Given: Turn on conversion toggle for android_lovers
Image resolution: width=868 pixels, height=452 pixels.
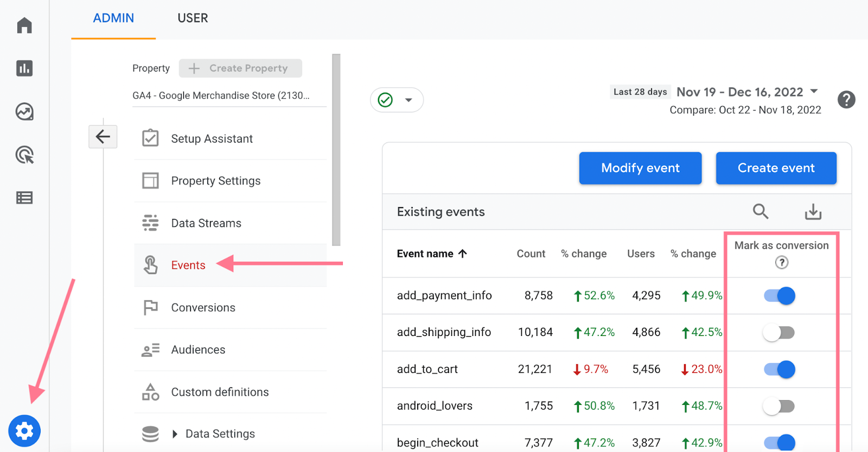Looking at the screenshot, I should [779, 406].
